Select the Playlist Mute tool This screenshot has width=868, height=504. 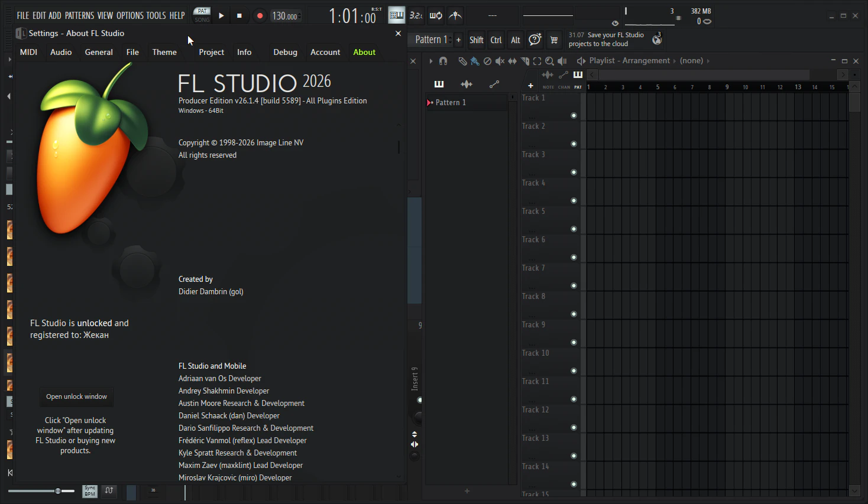coord(500,61)
